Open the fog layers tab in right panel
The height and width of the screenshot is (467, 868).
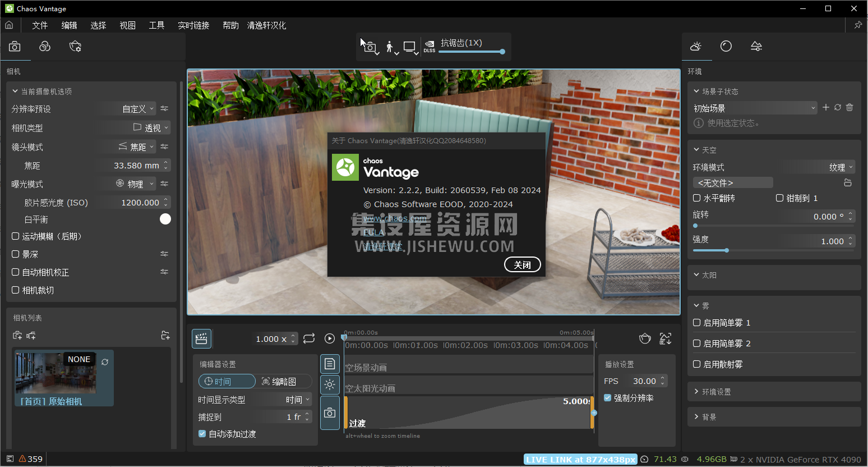click(756, 47)
